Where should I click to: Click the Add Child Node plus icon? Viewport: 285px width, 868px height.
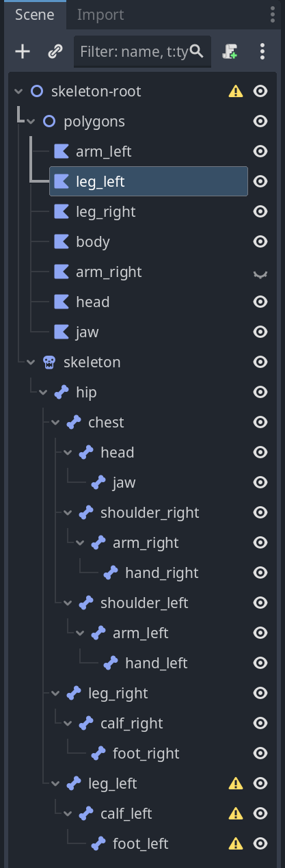[23, 51]
